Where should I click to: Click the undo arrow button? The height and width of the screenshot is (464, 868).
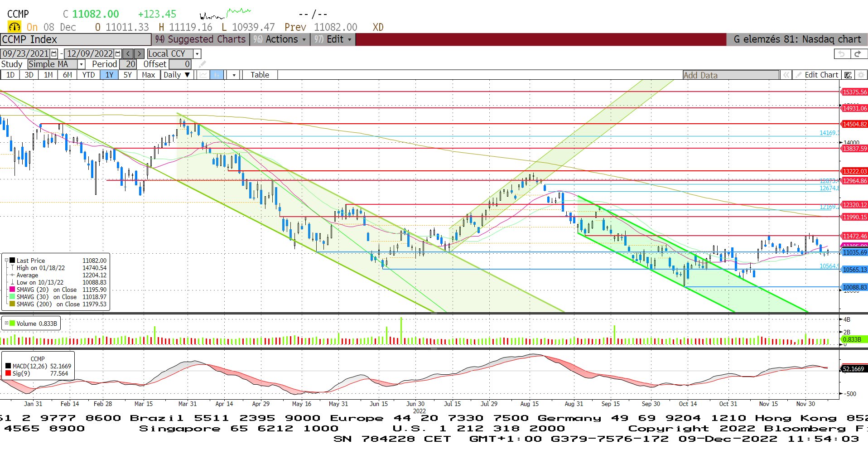click(x=842, y=54)
